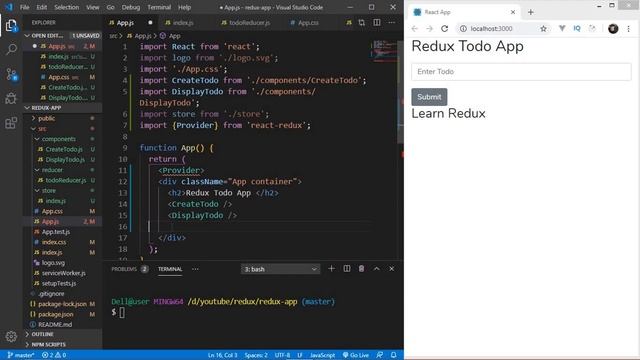Open the Selection menu
This screenshot has height=360, width=640.
pos(67,7)
